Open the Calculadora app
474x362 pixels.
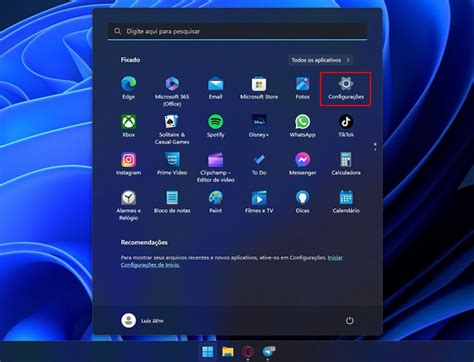[346, 164]
